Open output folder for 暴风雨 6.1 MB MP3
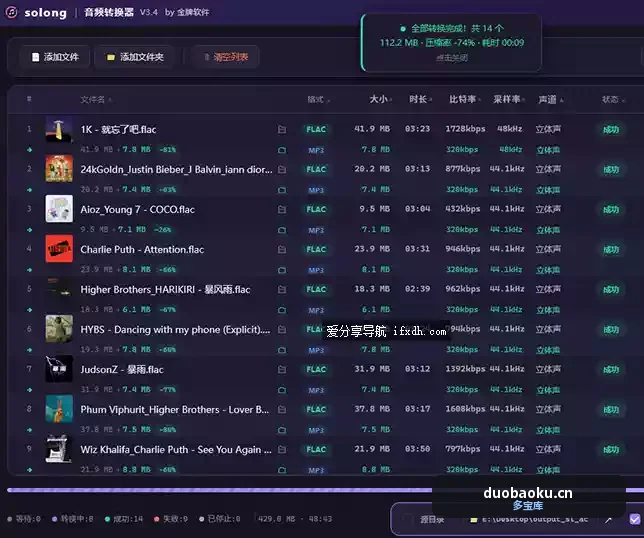Screen dimensions: 644x538 [282, 310]
